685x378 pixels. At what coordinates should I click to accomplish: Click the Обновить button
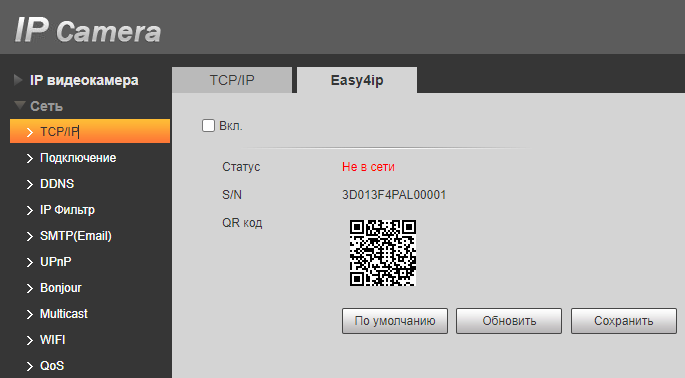click(509, 321)
